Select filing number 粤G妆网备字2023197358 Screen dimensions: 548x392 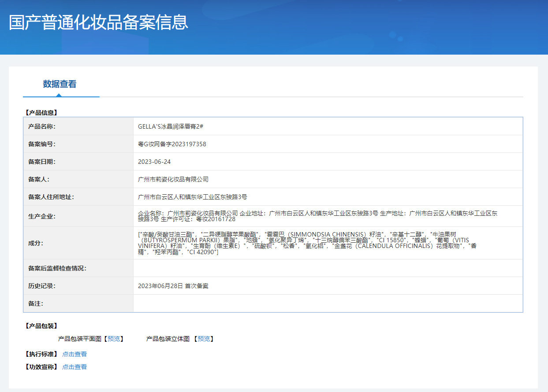[x=172, y=144]
